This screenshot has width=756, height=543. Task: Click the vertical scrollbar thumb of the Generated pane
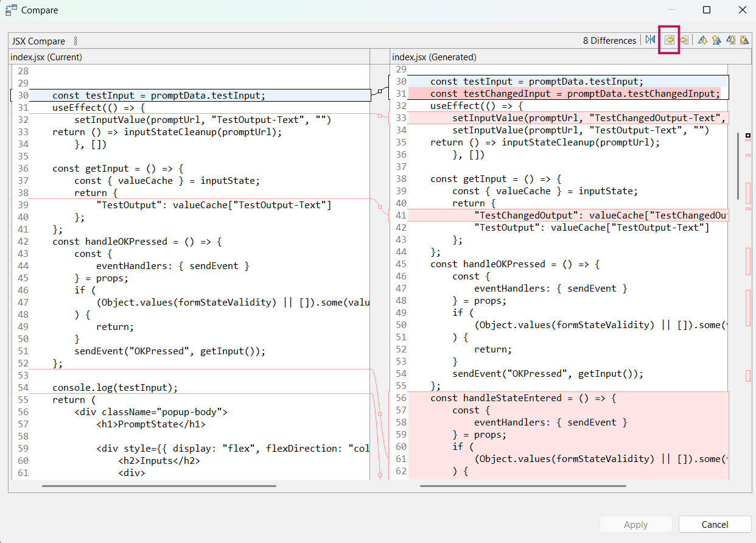pos(738,166)
